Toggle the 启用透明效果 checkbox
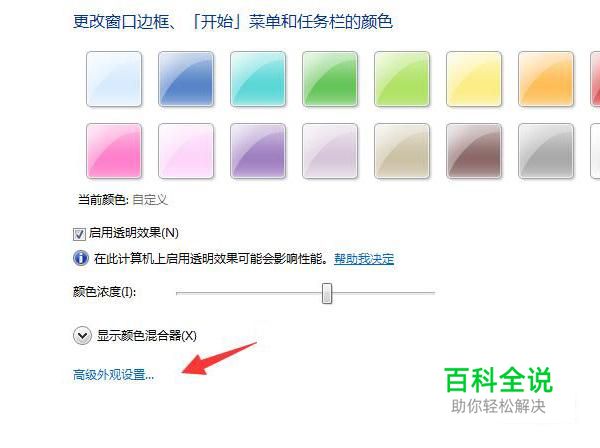Screen dimensions: 600x448 point(79,234)
